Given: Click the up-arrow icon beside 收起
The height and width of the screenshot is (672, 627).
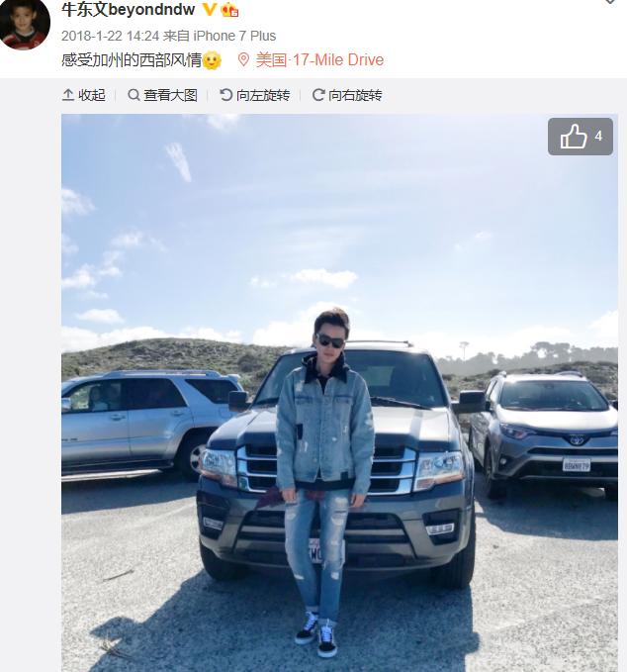Looking at the screenshot, I should pos(68,95).
